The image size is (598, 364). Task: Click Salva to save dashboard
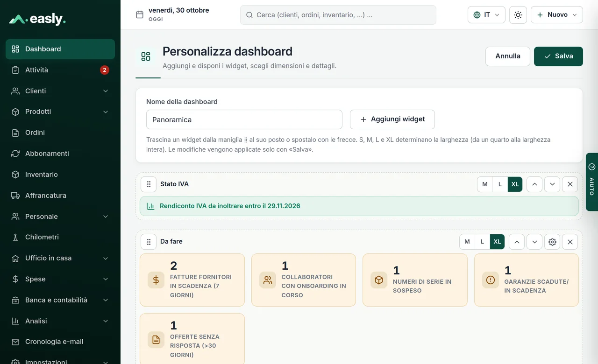[558, 56]
